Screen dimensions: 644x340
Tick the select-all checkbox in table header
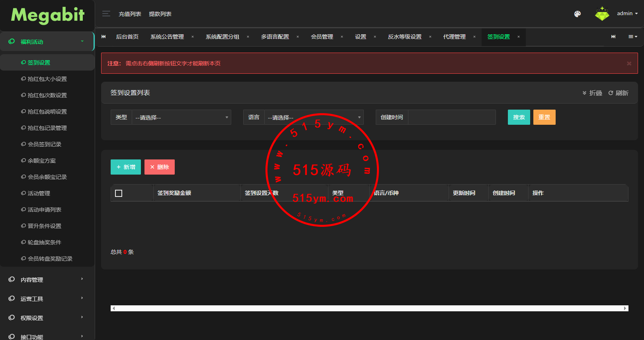click(x=119, y=193)
